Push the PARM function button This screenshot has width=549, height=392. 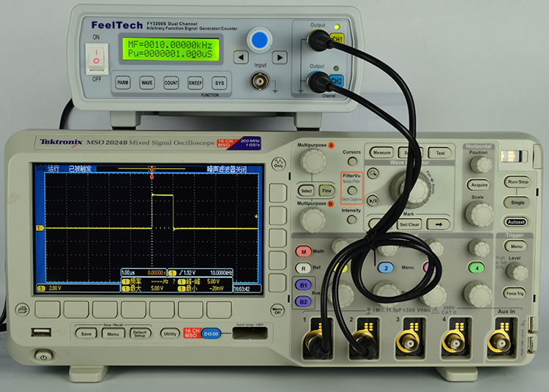click(x=122, y=83)
